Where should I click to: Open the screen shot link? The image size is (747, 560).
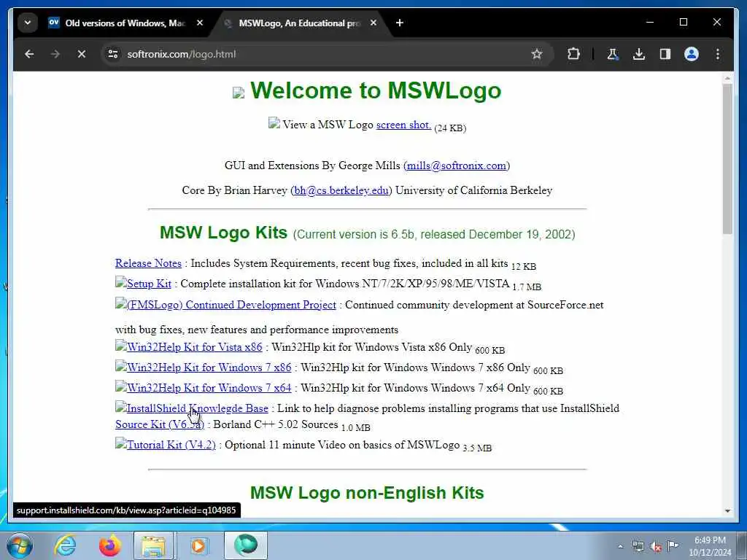403,125
